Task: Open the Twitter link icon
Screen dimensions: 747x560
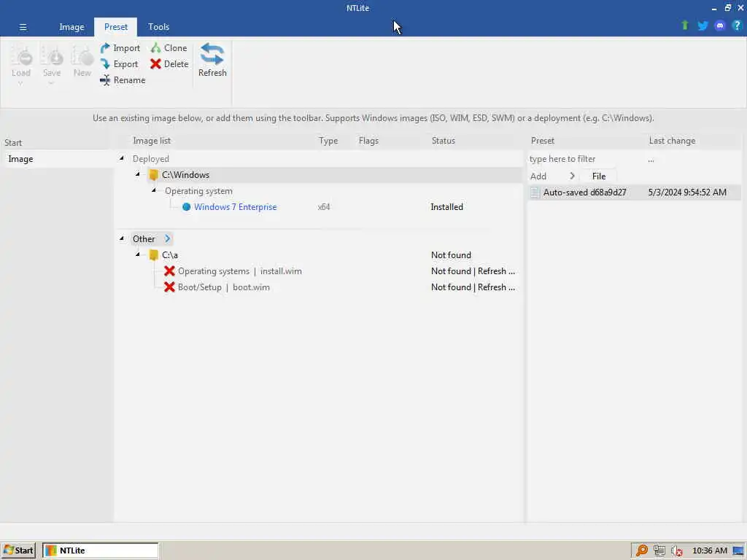Action: point(703,26)
